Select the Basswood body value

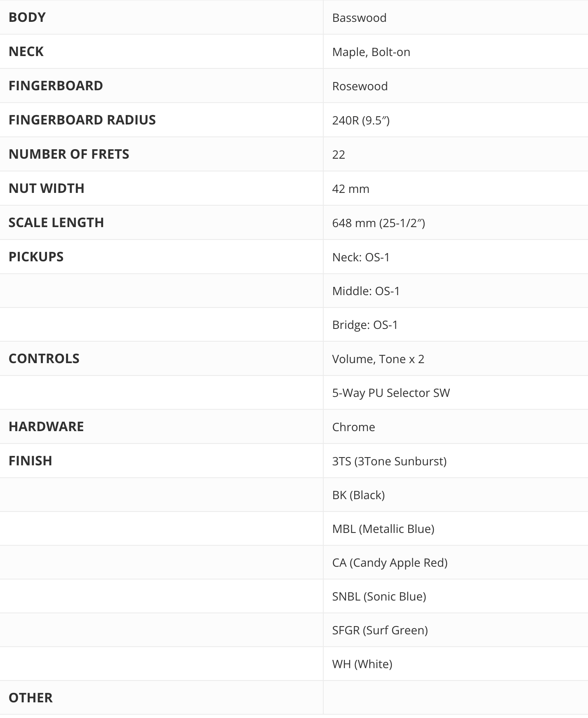pos(359,18)
